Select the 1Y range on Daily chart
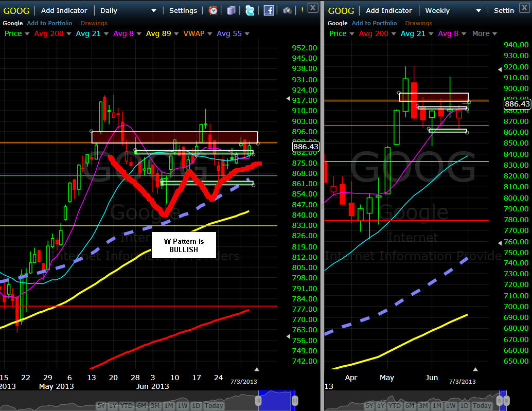 pyautogui.click(x=113, y=405)
